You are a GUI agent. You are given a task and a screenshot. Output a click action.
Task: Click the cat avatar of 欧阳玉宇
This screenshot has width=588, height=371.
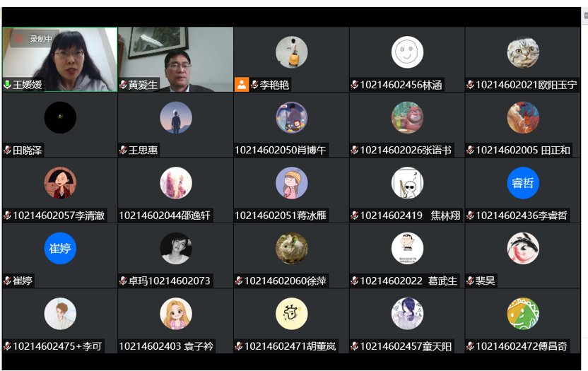tap(523, 52)
